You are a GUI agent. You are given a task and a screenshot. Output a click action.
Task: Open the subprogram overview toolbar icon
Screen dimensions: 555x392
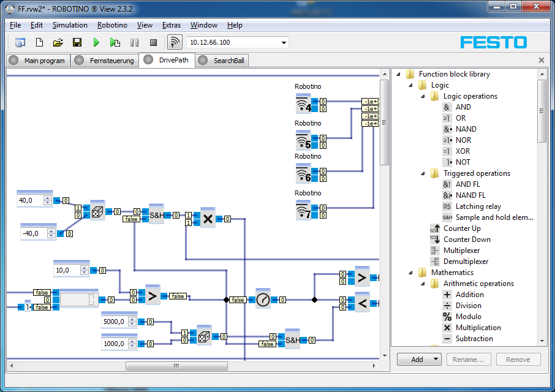click(x=20, y=42)
